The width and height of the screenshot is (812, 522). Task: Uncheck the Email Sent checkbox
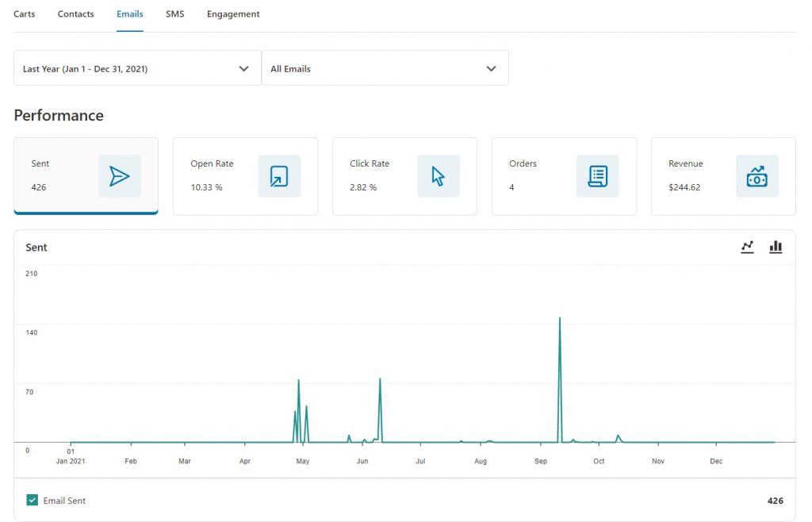32,501
